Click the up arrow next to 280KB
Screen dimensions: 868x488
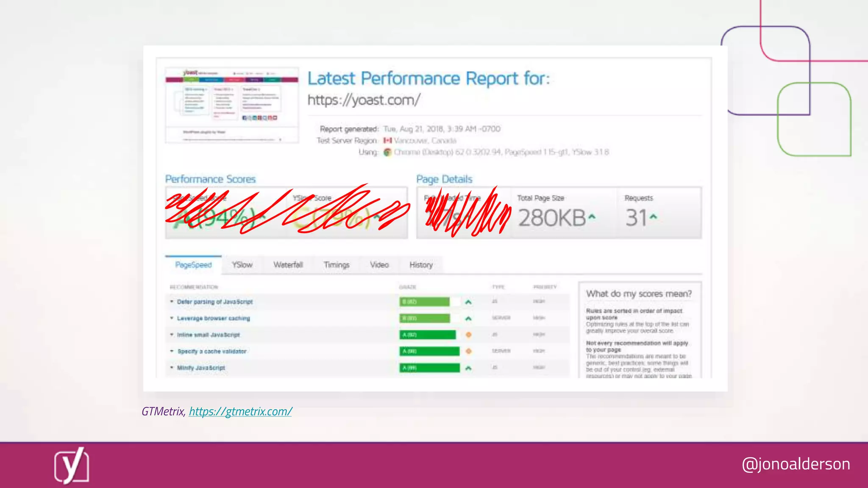(592, 217)
